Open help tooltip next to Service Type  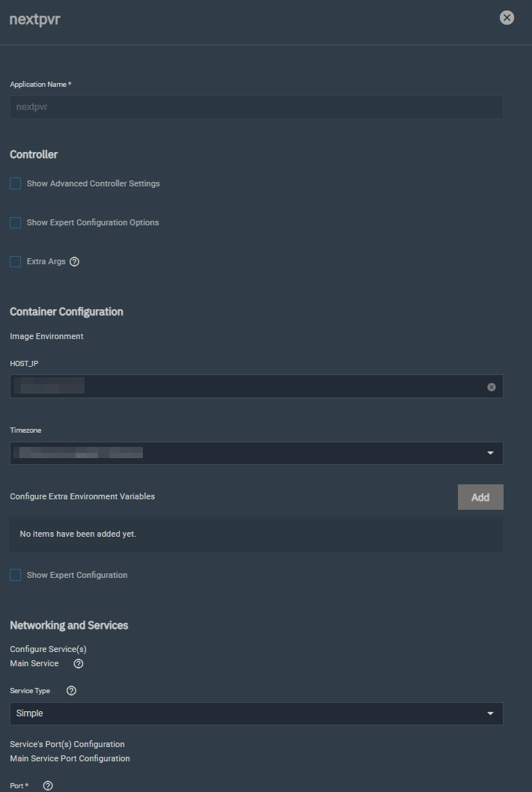[71, 690]
